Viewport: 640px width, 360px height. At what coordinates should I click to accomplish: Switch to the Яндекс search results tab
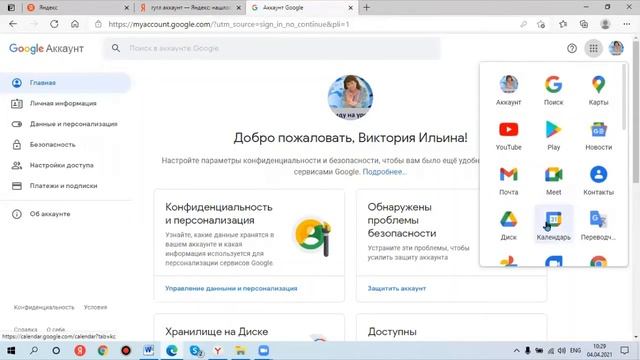click(190, 7)
